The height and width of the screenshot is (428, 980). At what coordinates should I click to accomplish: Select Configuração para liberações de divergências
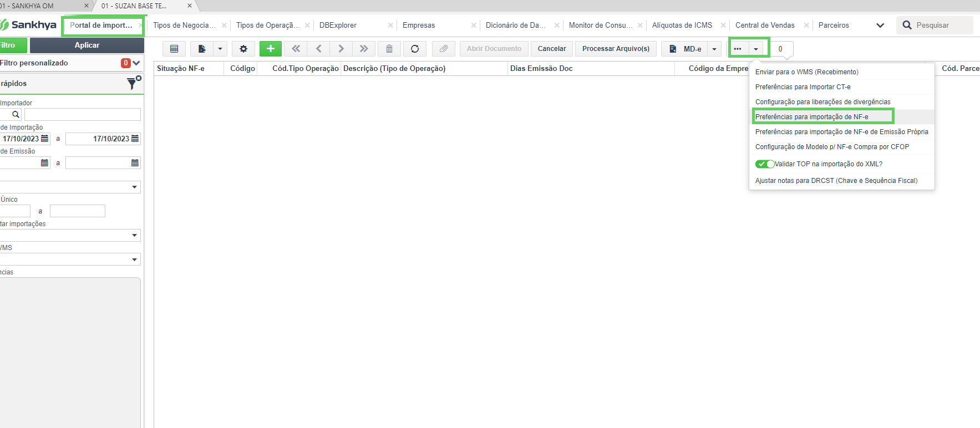(842, 102)
